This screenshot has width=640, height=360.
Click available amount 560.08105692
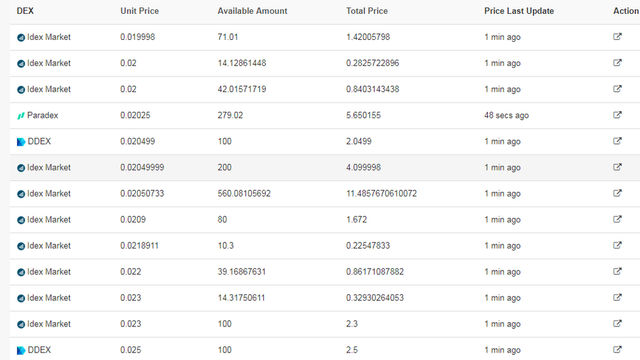tap(244, 193)
